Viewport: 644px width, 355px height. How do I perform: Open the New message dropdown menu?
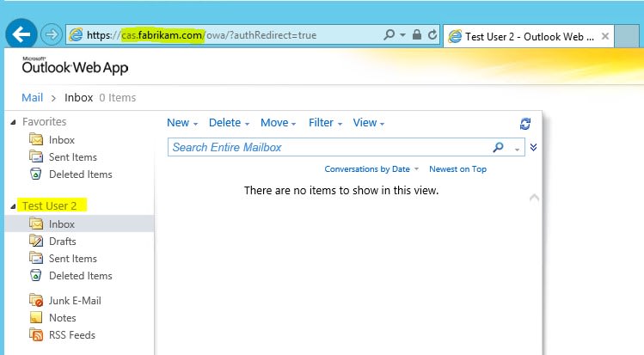(182, 123)
